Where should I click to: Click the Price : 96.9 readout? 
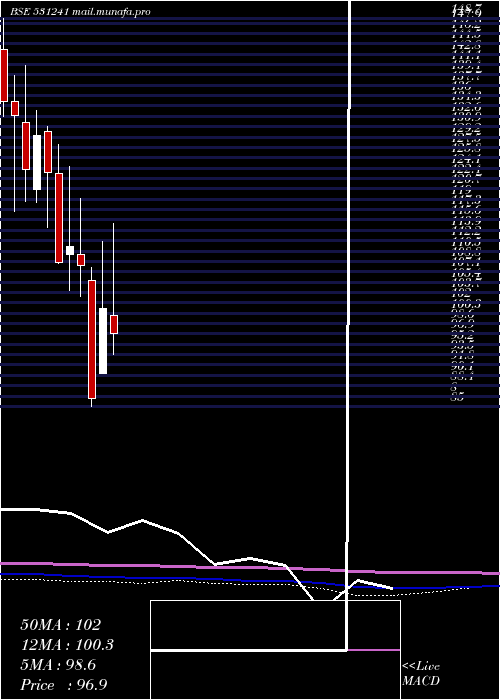point(63,685)
